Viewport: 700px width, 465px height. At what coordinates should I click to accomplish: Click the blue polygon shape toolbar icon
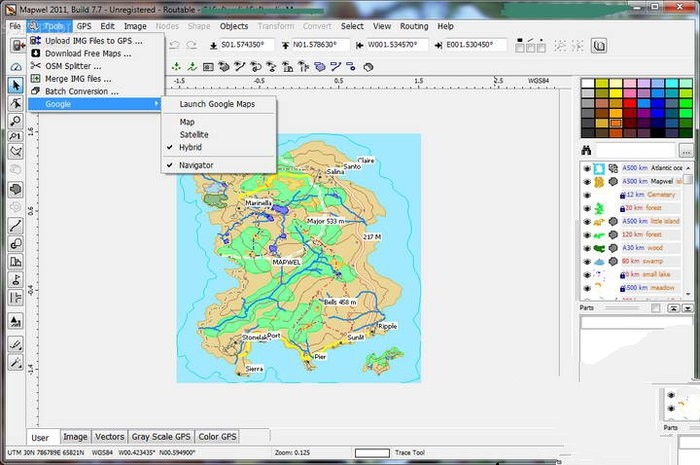point(320,67)
